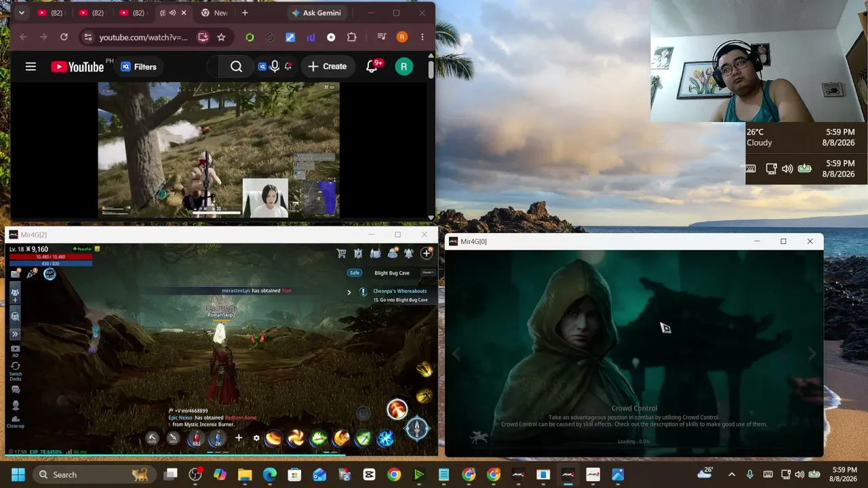Open the round plus menu in Mir4G[2]

point(427,253)
